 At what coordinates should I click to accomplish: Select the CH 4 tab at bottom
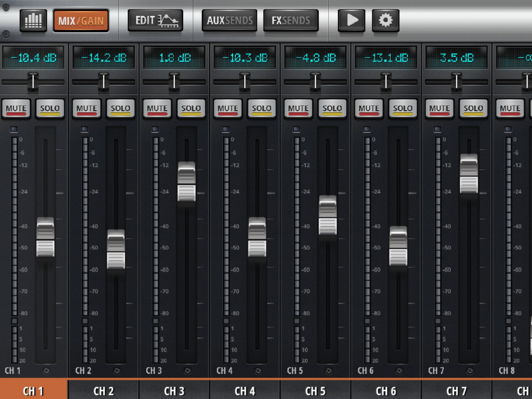245,391
